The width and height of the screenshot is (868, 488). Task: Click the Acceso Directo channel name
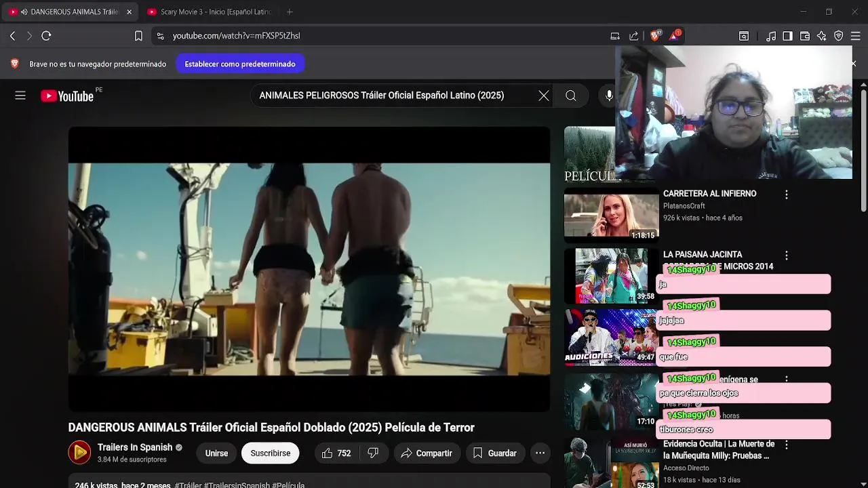point(686,468)
